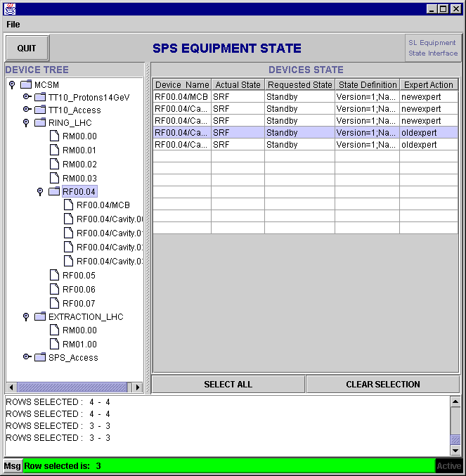
Task: Click the Msg button in status bar
Action: (x=12, y=466)
